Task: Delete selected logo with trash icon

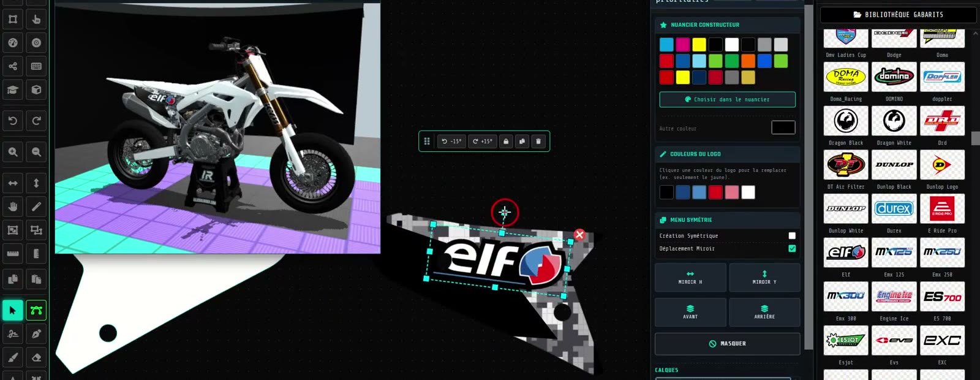Action: click(538, 141)
